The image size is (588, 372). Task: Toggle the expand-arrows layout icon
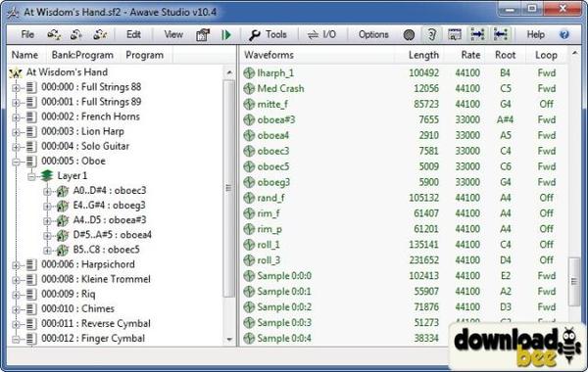(477, 35)
